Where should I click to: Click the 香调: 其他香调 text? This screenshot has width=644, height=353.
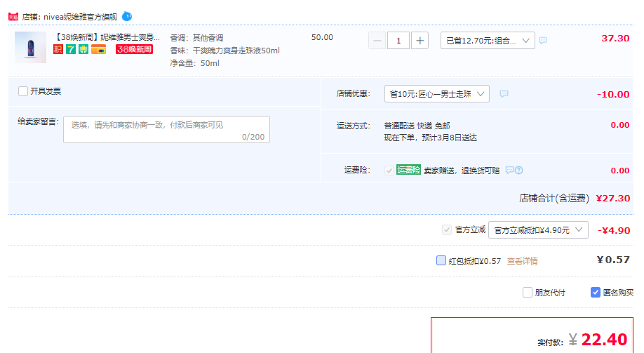coord(196,38)
